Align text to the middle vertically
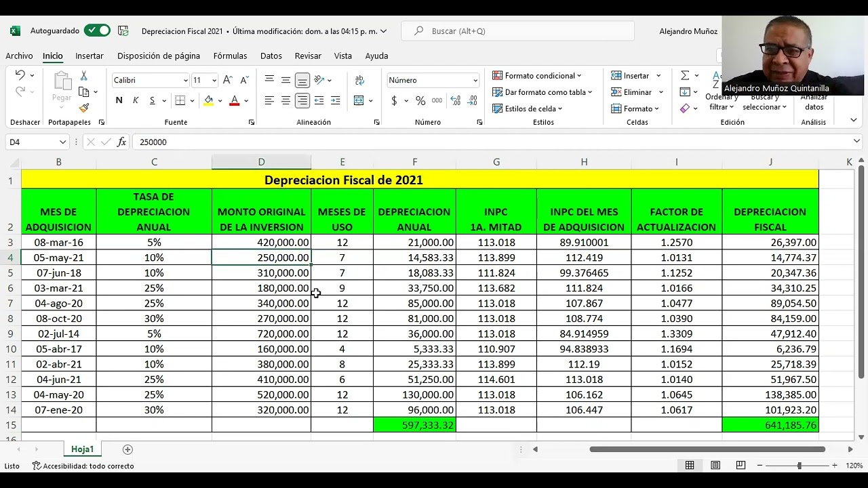 tap(285, 80)
